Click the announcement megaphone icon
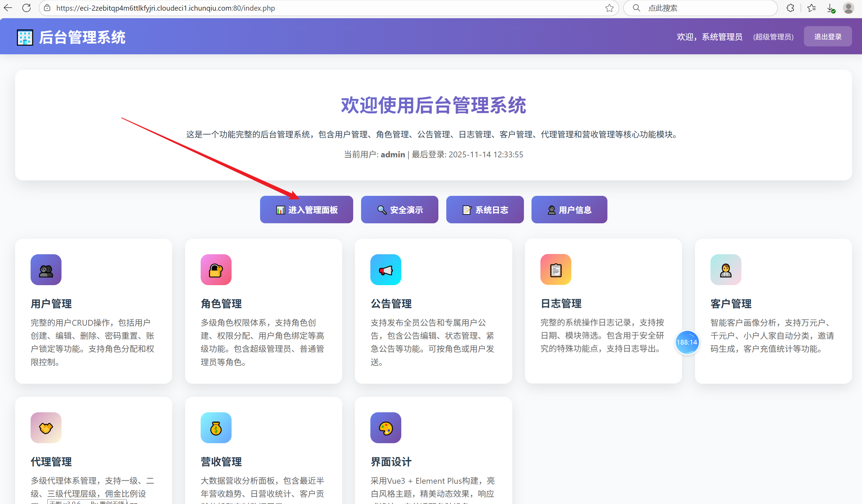The image size is (862, 504). click(x=385, y=270)
